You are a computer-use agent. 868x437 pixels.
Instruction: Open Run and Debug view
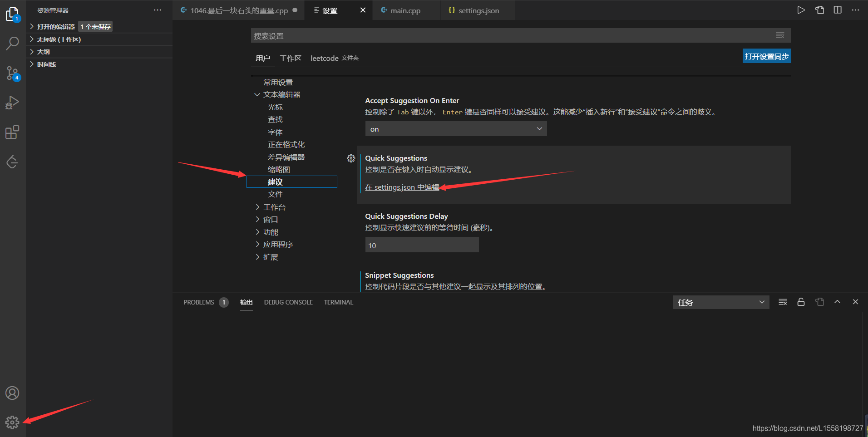[12, 103]
